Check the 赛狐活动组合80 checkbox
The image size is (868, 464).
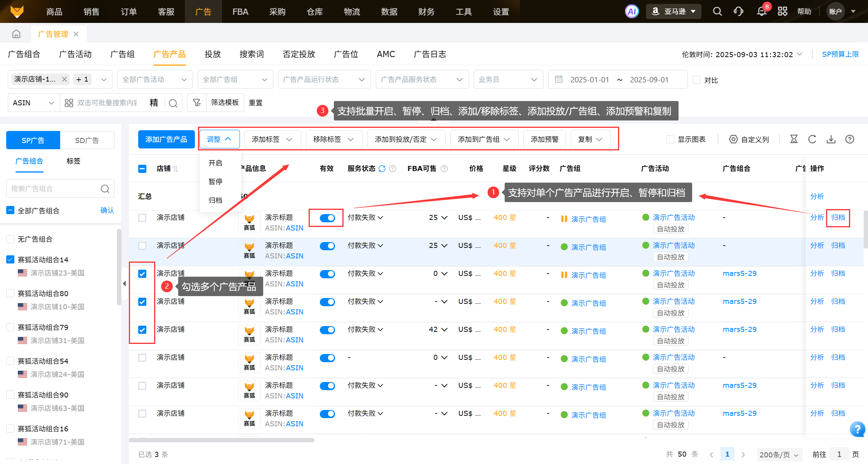click(10, 293)
